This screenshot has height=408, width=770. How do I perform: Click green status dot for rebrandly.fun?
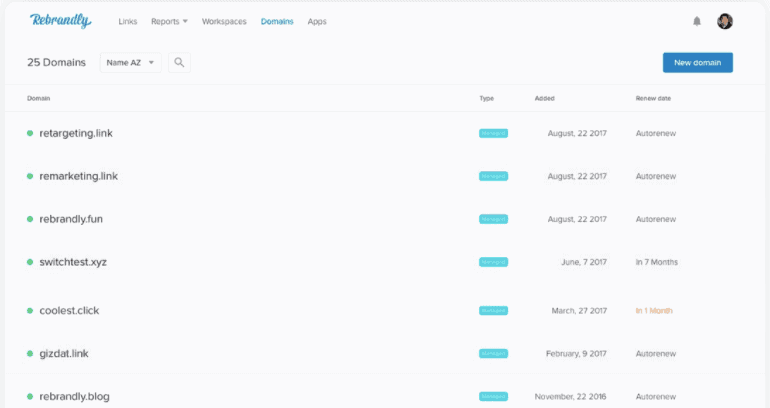click(30, 219)
